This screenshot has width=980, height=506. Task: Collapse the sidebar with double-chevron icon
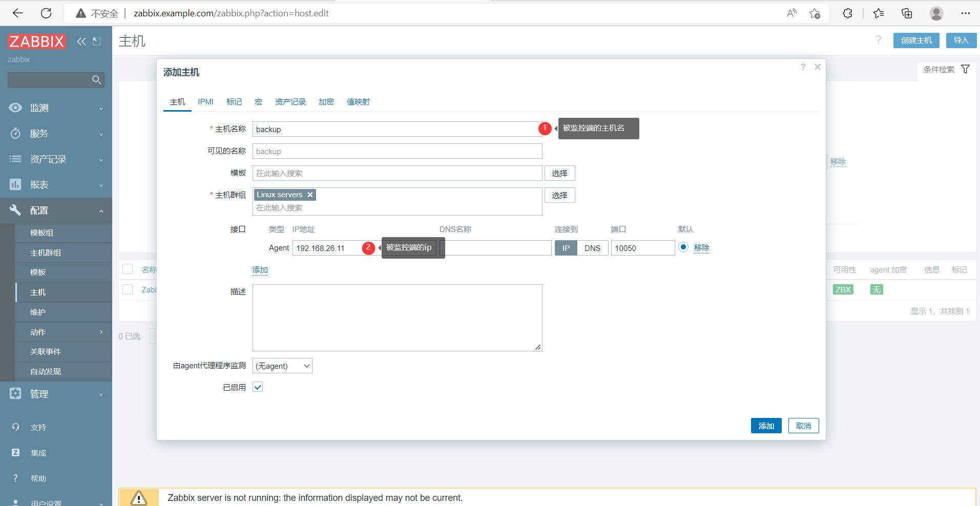[x=81, y=41]
